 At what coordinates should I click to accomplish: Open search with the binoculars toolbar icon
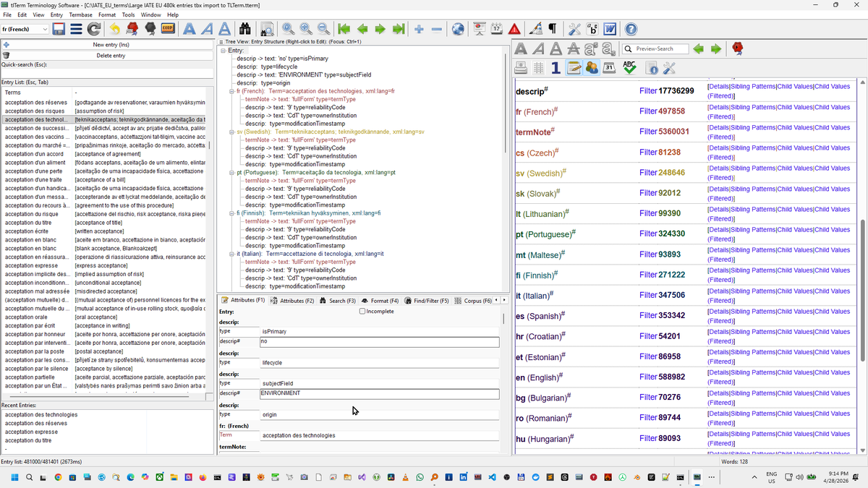244,29
